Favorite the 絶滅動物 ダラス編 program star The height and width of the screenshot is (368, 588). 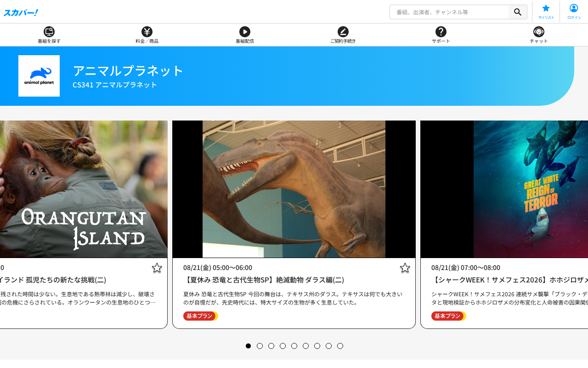405,268
